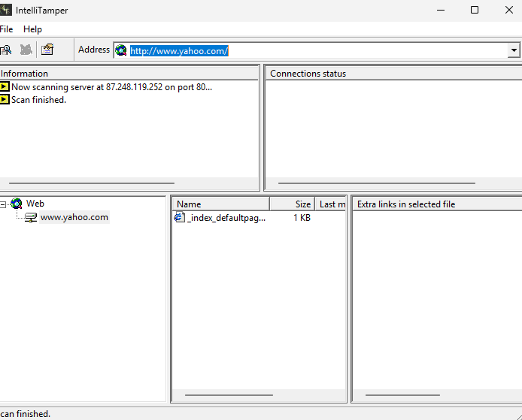The width and height of the screenshot is (522, 420).
Task: Open the Address dropdown arrow
Action: point(514,50)
